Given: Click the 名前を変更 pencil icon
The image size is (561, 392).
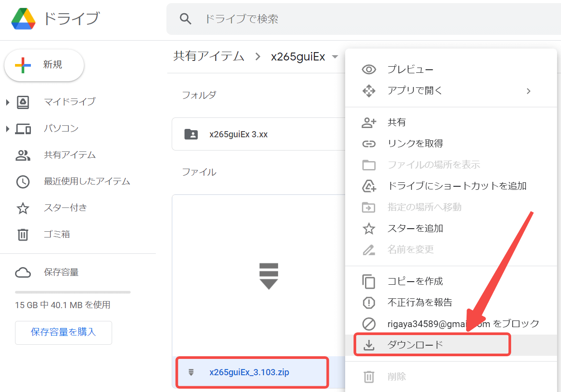Looking at the screenshot, I should pos(369,250).
